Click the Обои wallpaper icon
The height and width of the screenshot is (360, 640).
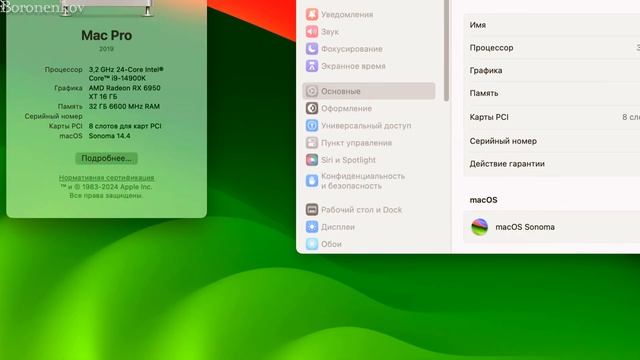pyautogui.click(x=312, y=244)
